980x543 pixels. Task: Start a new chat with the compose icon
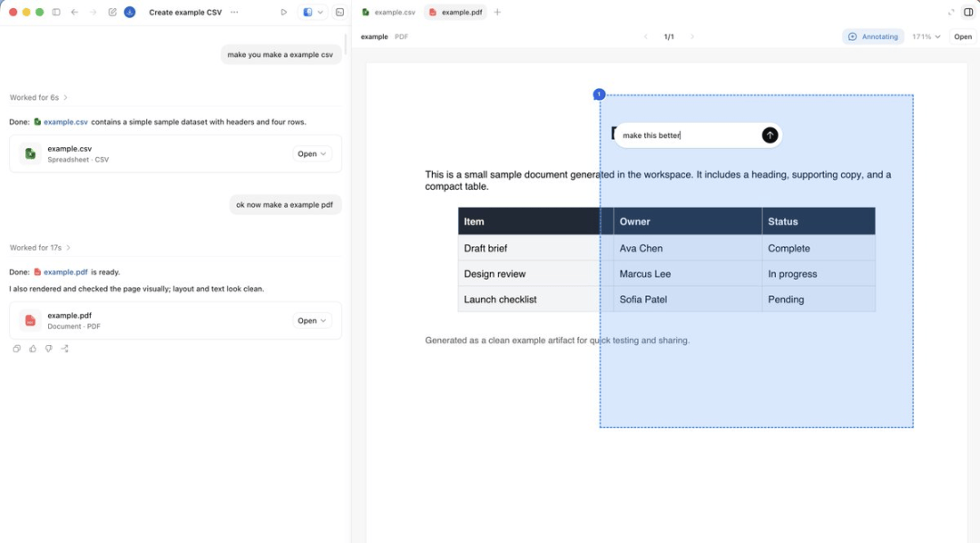pyautogui.click(x=113, y=12)
